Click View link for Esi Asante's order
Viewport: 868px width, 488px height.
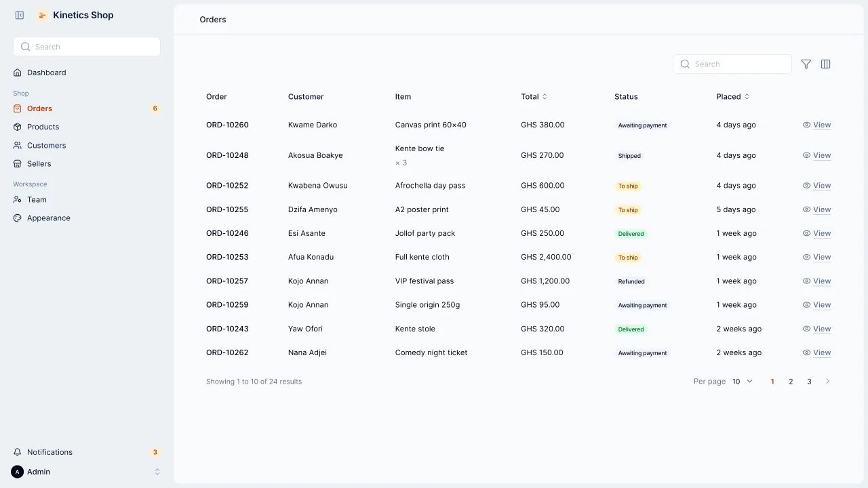pyautogui.click(x=816, y=233)
